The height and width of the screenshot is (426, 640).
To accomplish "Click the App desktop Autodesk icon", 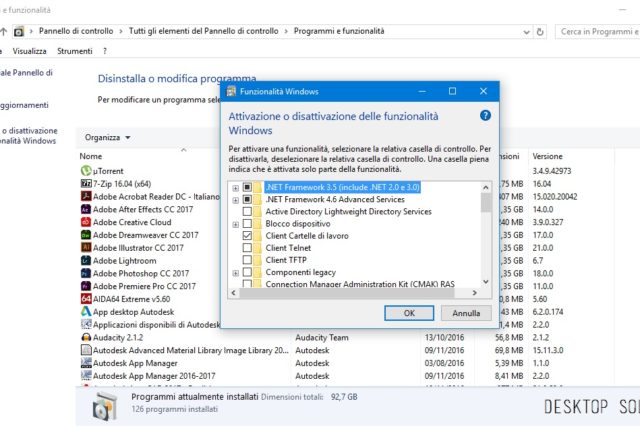I will [86, 311].
